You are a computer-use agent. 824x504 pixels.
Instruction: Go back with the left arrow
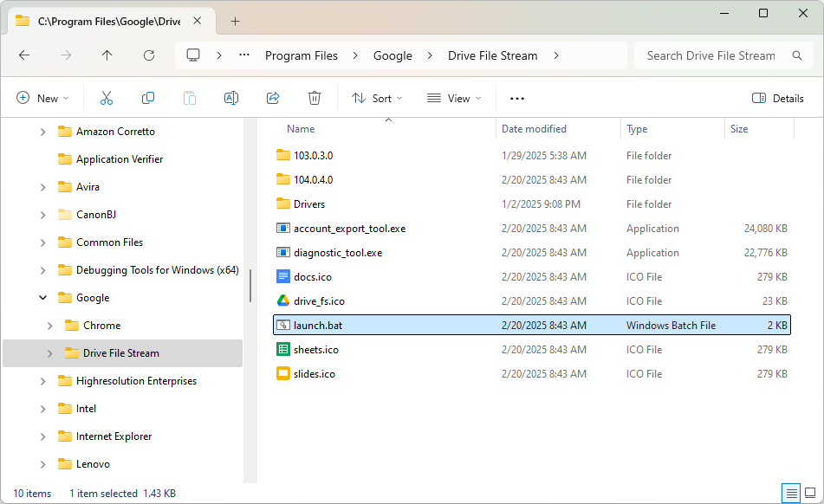pos(24,55)
